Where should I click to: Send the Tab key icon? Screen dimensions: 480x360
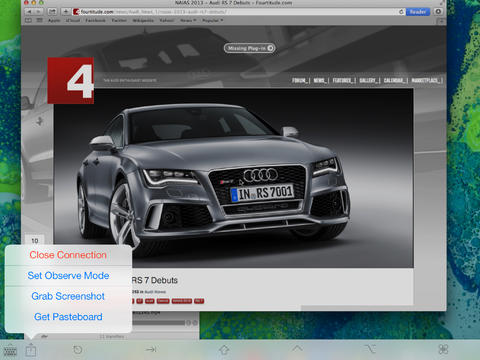151,349
